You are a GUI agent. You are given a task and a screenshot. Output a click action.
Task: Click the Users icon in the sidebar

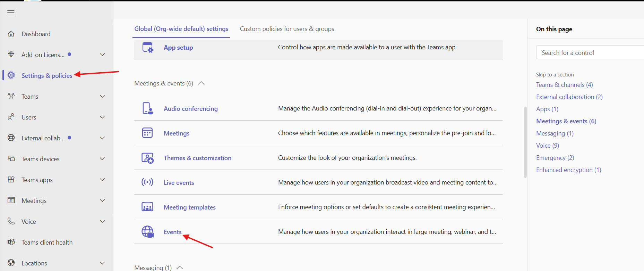tap(11, 117)
